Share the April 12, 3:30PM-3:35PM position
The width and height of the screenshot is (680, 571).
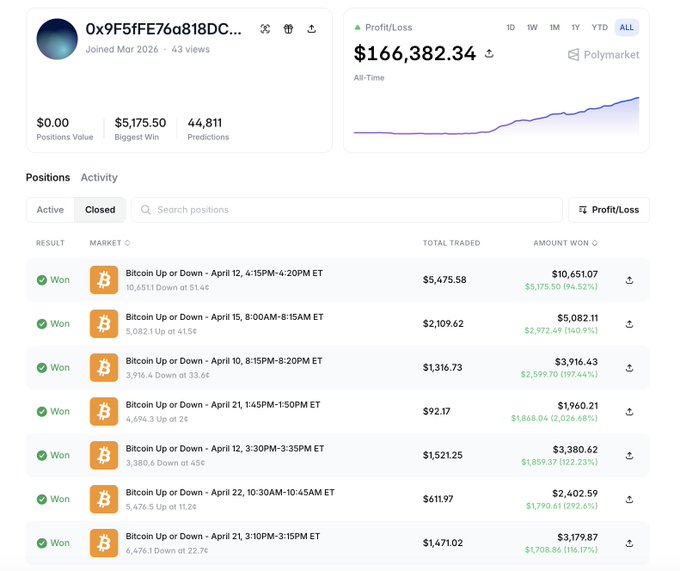click(630, 455)
